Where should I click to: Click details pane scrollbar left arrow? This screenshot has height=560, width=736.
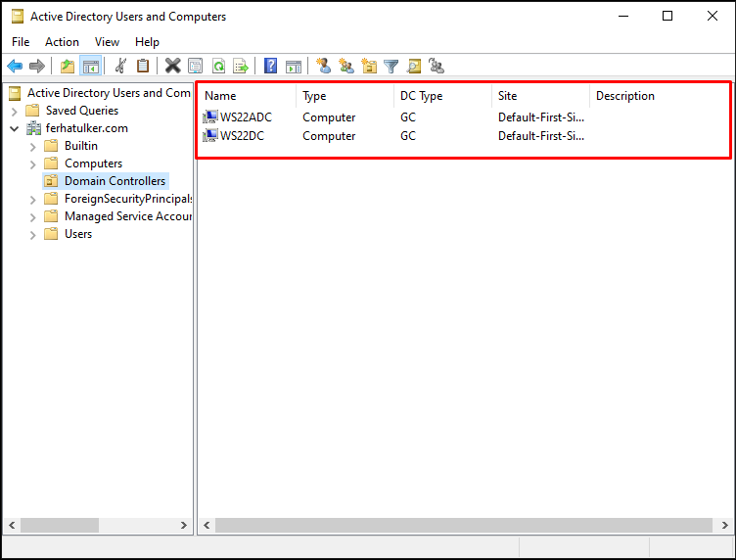[207, 526]
